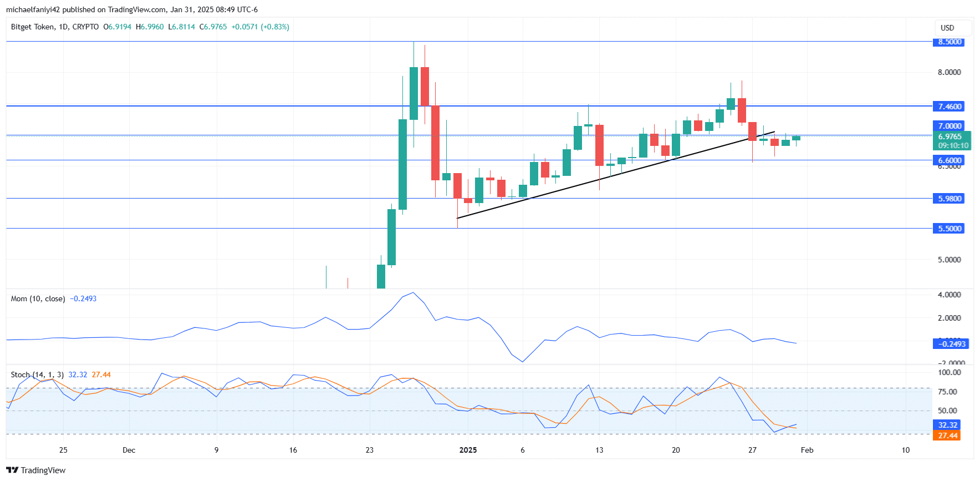Image resolution: width=980 pixels, height=481 pixels.
Task: Click the horizontal line at 7.4600
Action: click(469, 105)
